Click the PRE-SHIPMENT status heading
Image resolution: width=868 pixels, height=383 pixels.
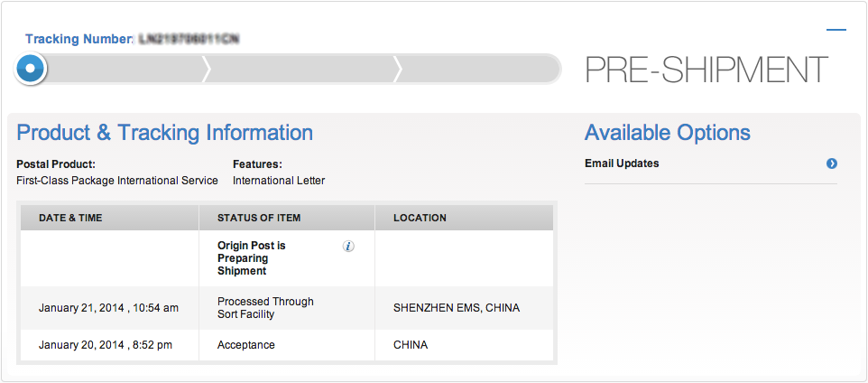coord(706,70)
